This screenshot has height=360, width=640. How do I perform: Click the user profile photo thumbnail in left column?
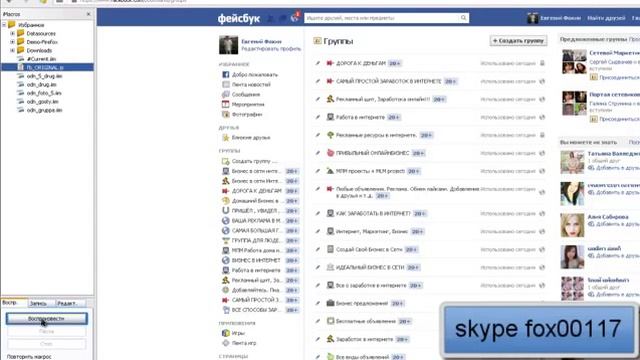(x=229, y=45)
